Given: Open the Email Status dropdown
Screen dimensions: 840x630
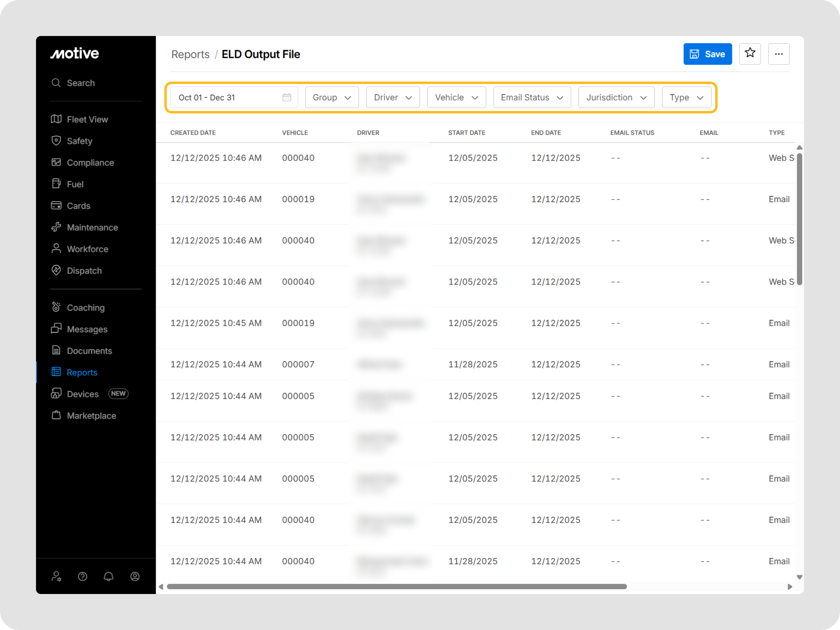Looking at the screenshot, I should (532, 97).
